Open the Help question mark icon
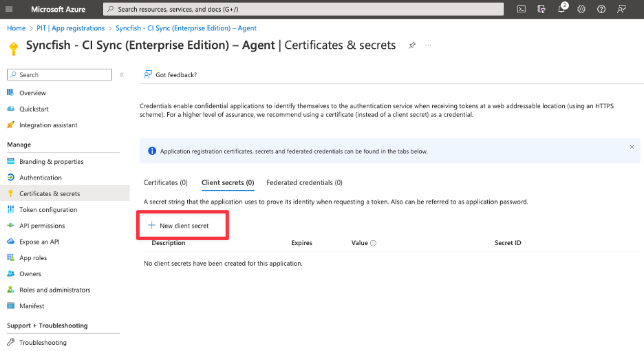This screenshot has width=644, height=351. [x=601, y=9]
